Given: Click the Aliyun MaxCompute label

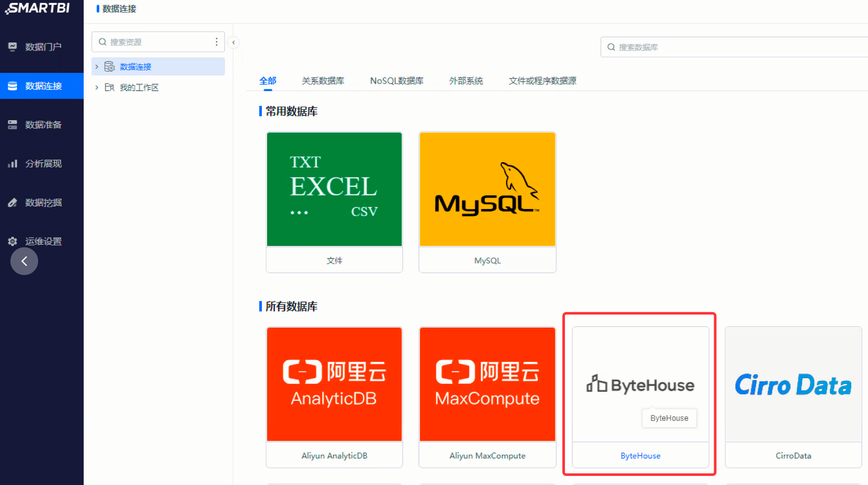Looking at the screenshot, I should 487,456.
